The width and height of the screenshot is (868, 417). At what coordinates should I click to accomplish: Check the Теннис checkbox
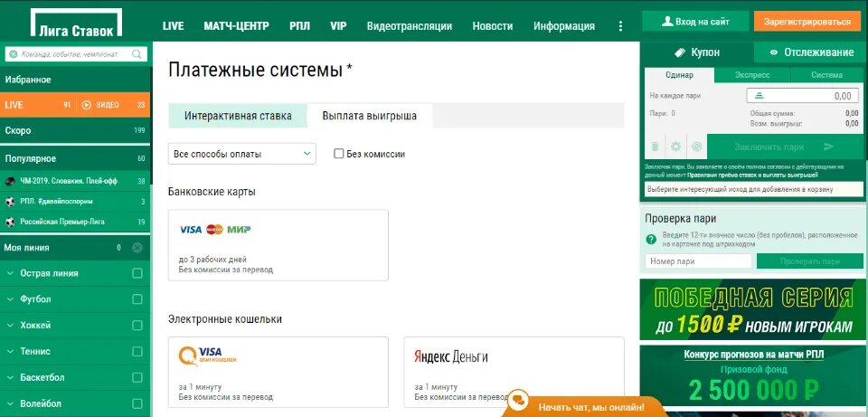point(137,351)
